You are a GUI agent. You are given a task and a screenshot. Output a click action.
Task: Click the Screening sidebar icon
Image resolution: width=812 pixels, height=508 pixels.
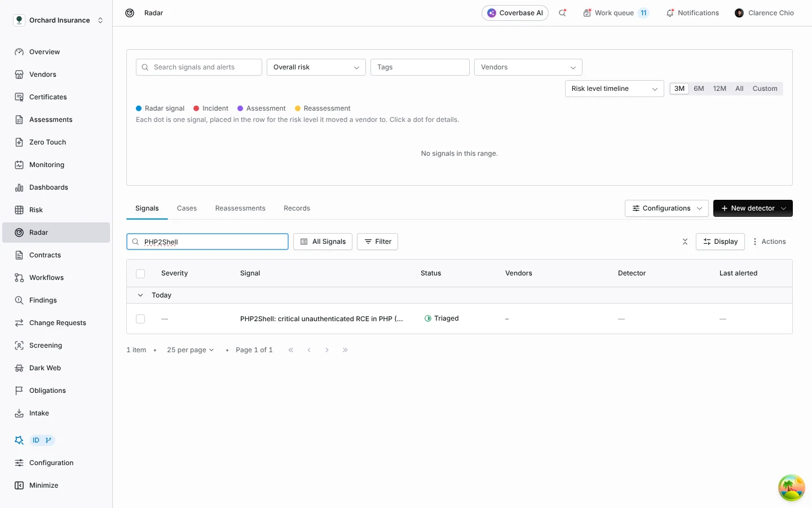[x=19, y=345]
